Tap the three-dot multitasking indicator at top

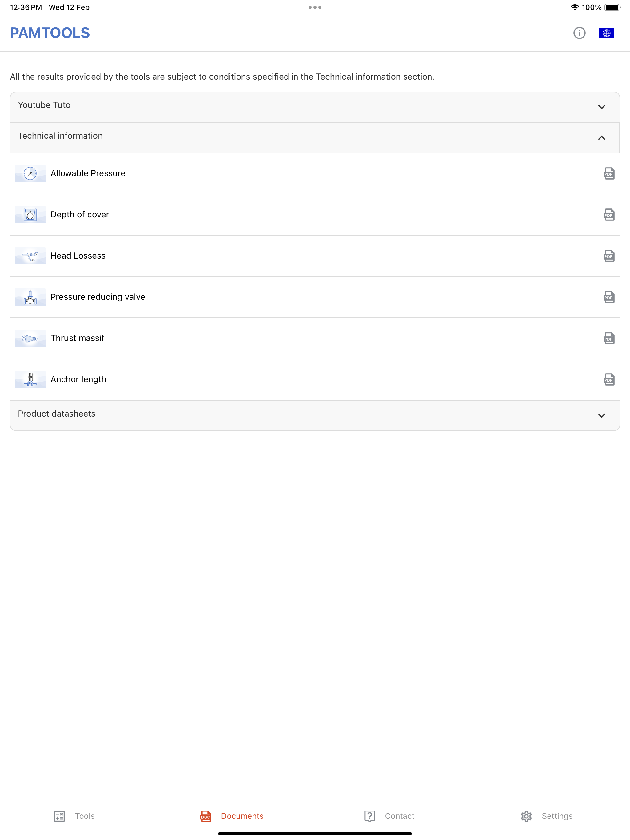[315, 7]
